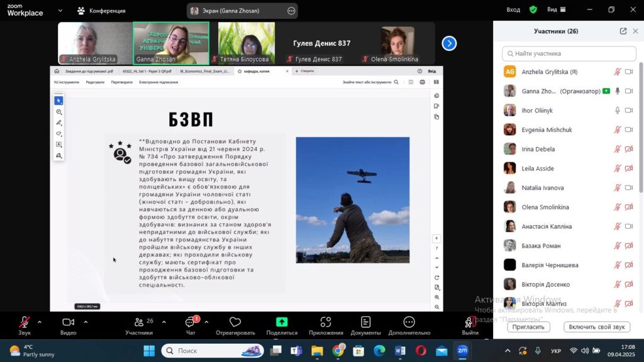644x362 pixels.
Task: Click the Включить свой звук button
Action: coord(596,327)
